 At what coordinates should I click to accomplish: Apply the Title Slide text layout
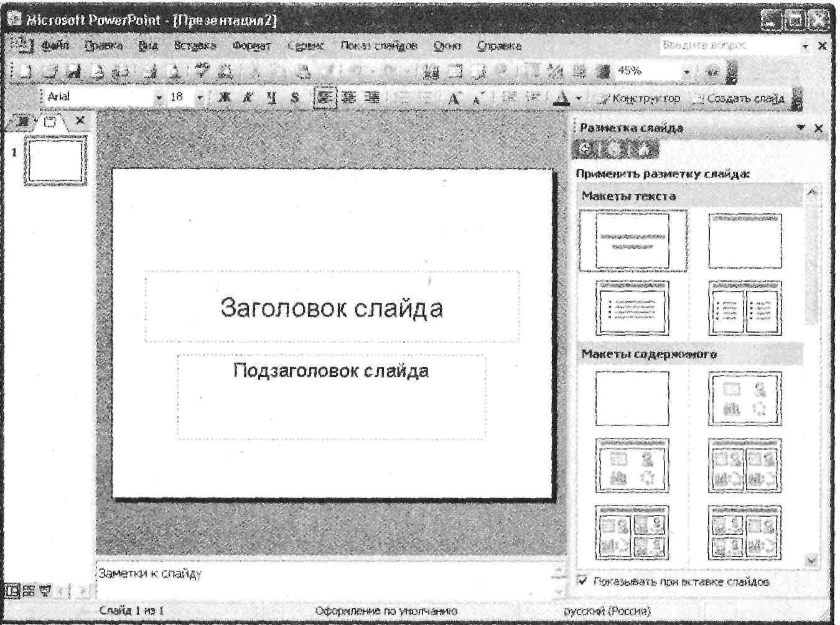(x=633, y=240)
